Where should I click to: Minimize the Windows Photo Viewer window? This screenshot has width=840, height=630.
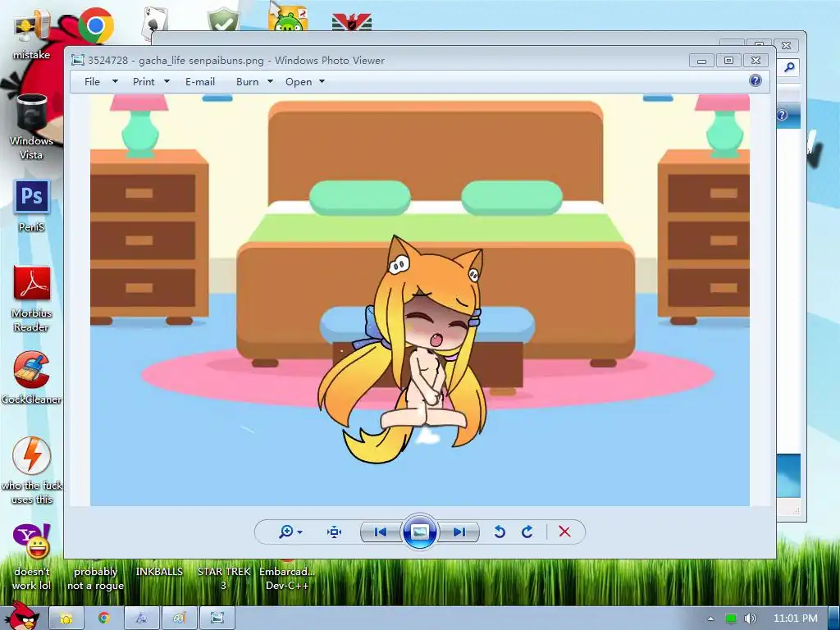tap(702, 61)
